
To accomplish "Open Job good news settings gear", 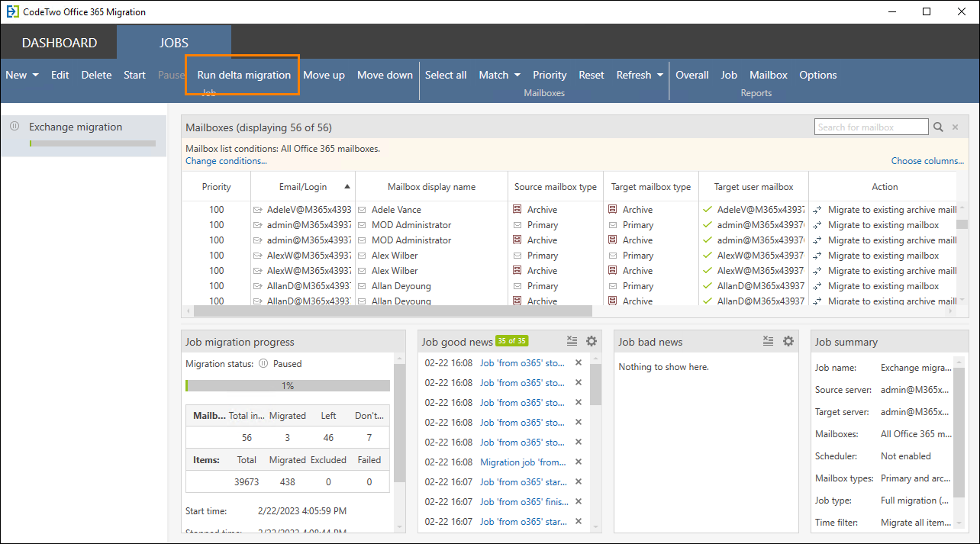I will click(591, 341).
